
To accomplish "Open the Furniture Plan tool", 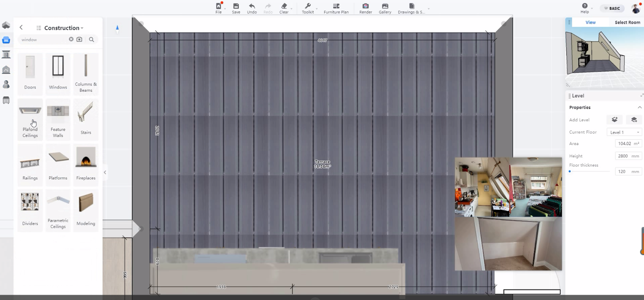I will click(x=336, y=8).
